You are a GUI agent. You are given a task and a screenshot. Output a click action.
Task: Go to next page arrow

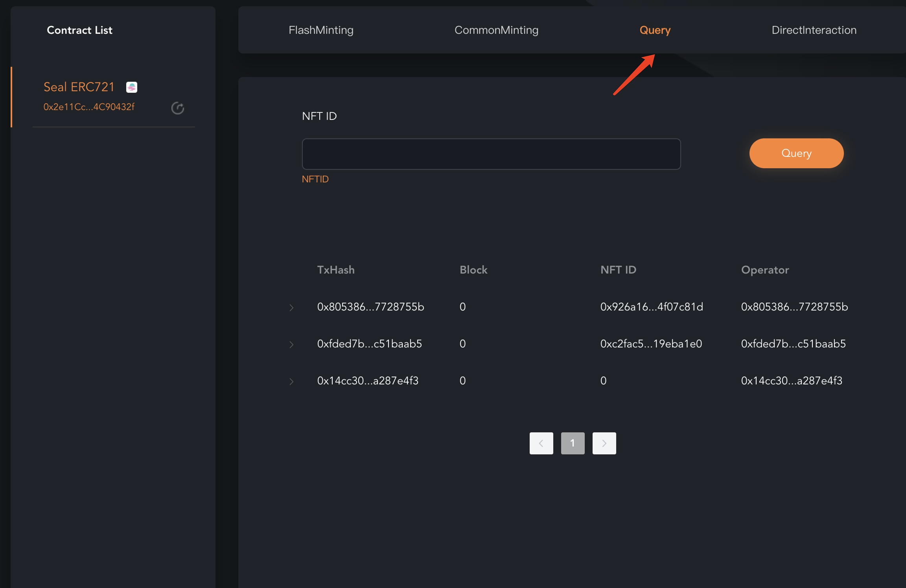(x=604, y=443)
